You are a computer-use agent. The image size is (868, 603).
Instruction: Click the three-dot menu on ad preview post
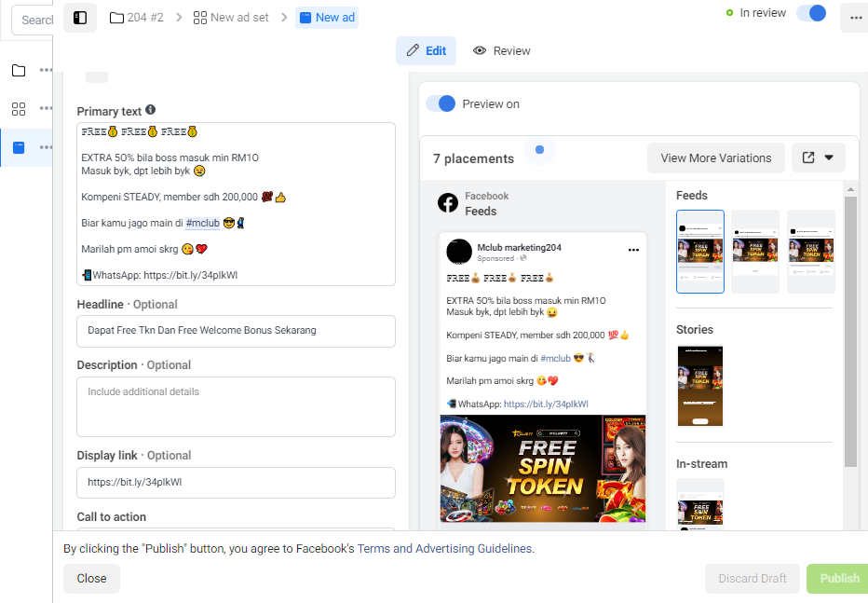click(634, 250)
